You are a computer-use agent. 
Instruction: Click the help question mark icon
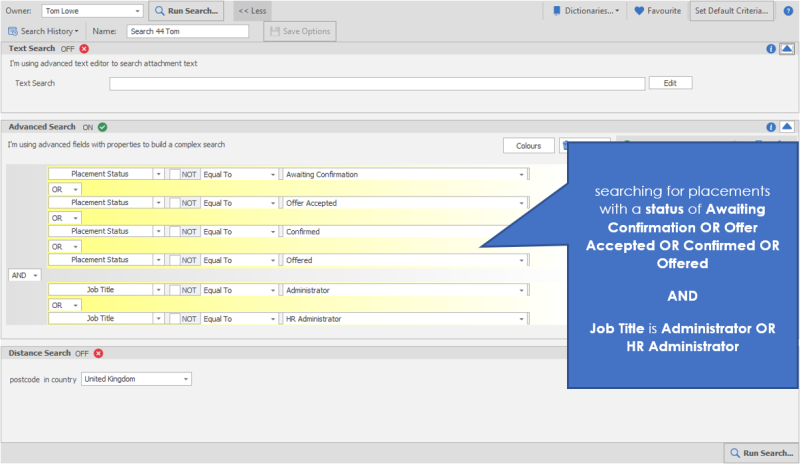pos(790,11)
